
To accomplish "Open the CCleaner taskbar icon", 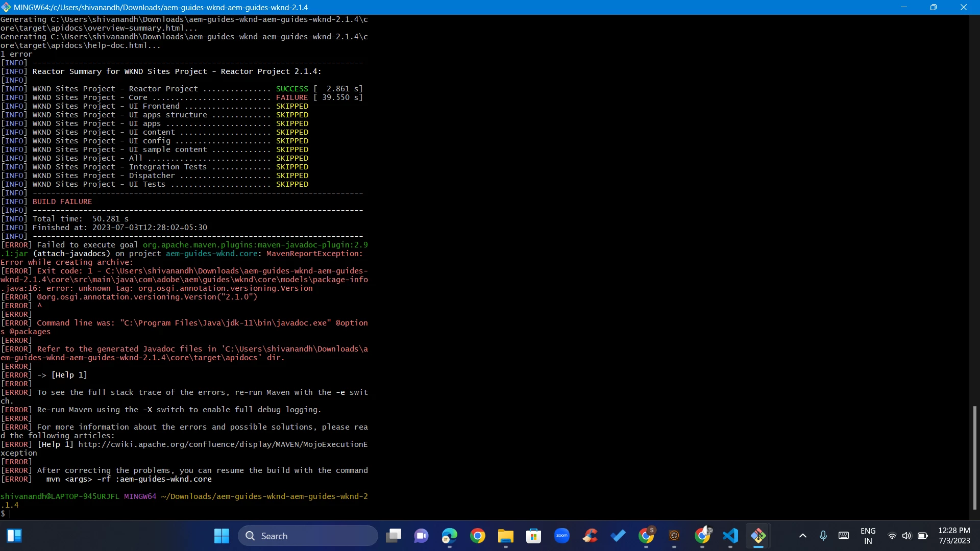I will [590, 536].
